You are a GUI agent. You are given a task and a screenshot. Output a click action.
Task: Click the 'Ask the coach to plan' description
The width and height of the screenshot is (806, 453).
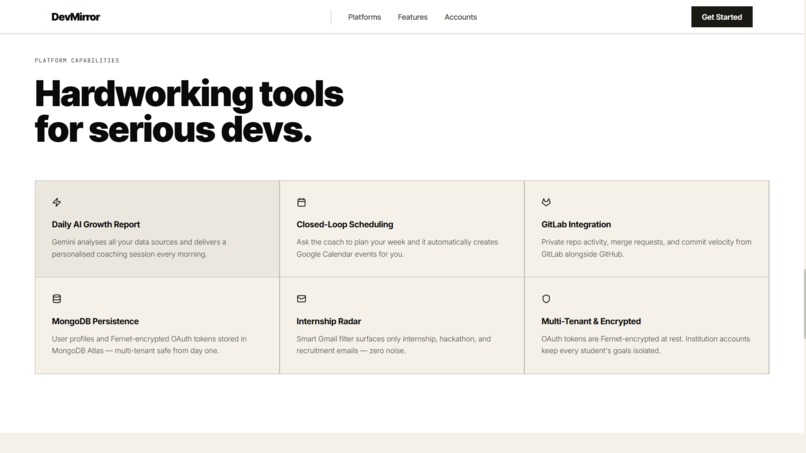click(397, 248)
